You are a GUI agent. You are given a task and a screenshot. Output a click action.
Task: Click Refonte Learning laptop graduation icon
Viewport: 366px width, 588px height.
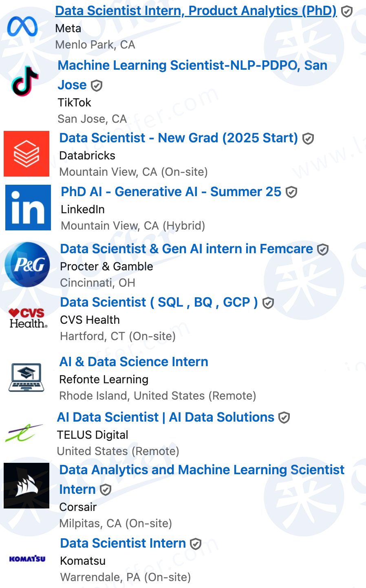26,377
